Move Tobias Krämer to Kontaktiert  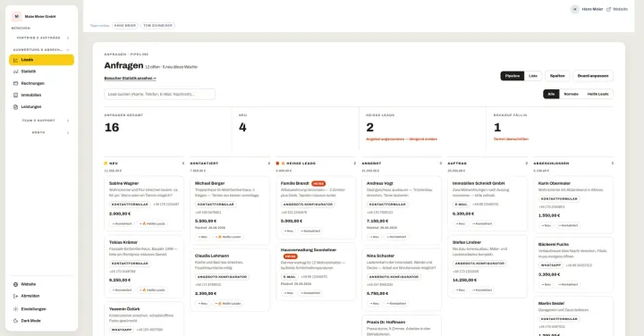pos(121,290)
